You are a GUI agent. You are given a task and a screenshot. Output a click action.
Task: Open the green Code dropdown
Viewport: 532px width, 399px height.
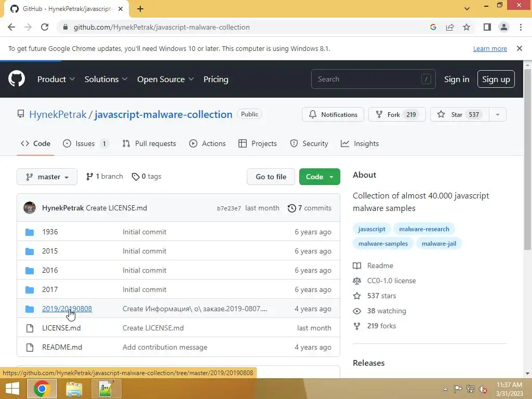[x=320, y=177]
